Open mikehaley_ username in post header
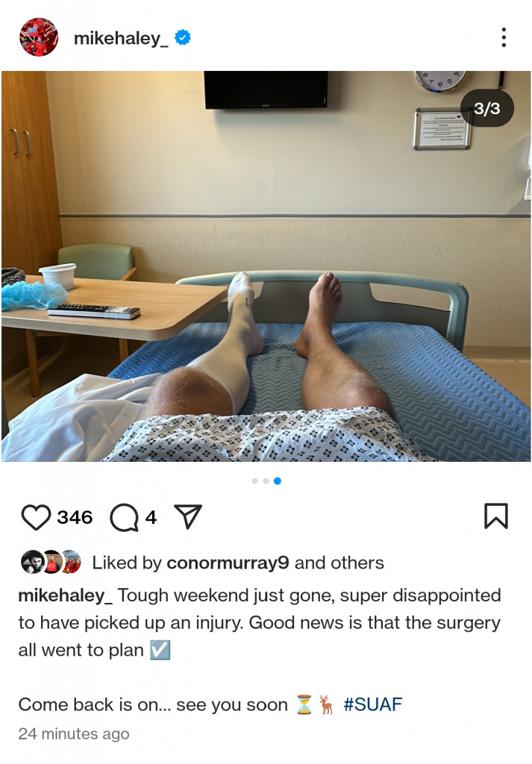 [x=121, y=38]
